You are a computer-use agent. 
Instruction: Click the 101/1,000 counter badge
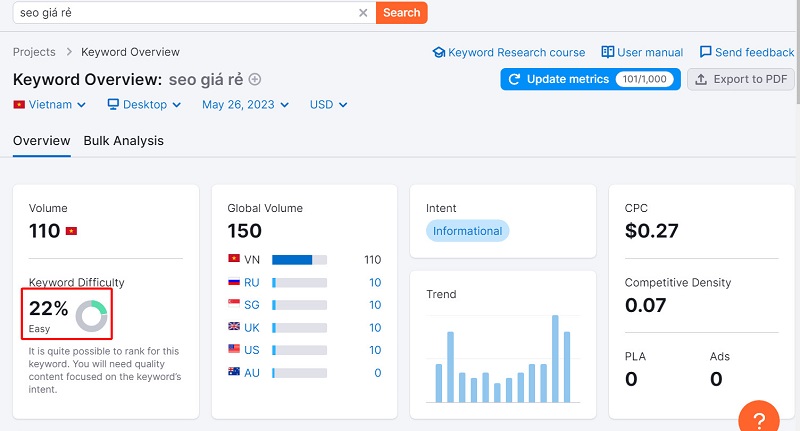644,79
